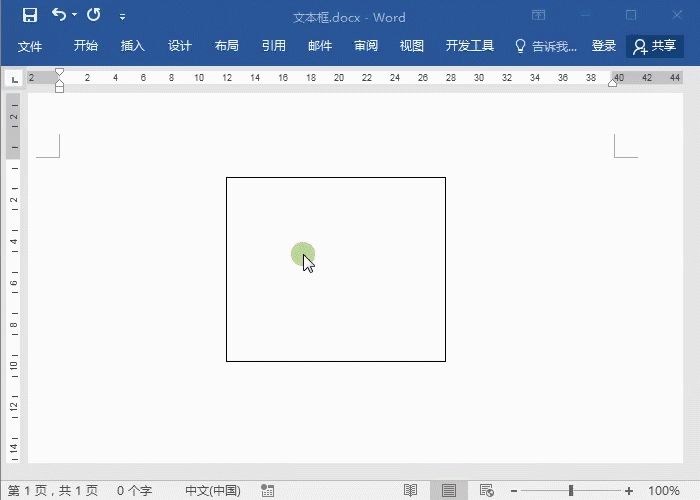The height and width of the screenshot is (500, 700).
Task: Click the 告诉我 Tell Me search box
Action: [546, 46]
